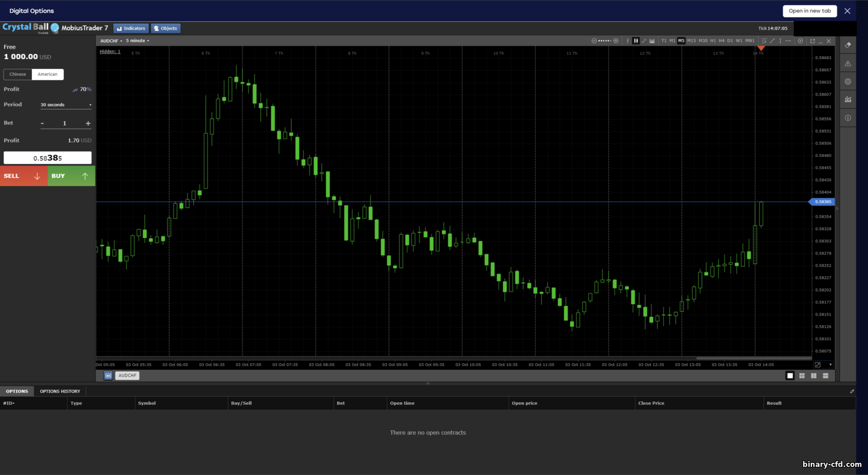This screenshot has height=475, width=868.
Task: Switch to the Options History tab
Action: (60, 392)
